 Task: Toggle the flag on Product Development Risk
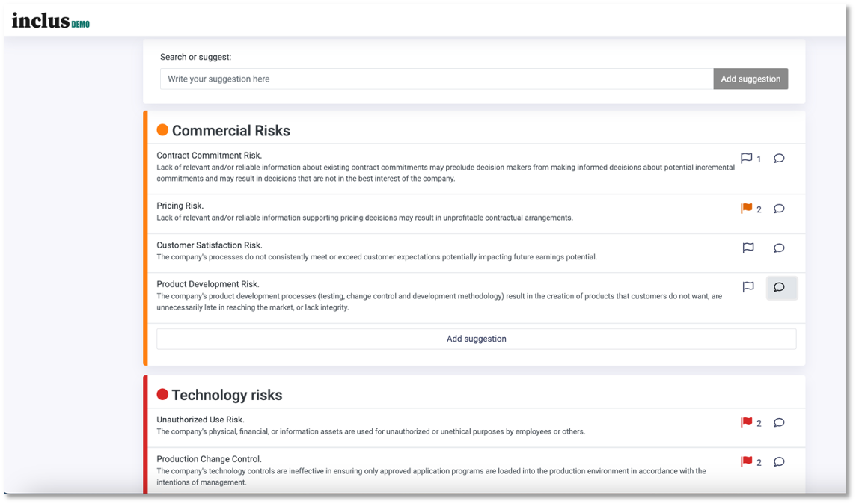point(748,286)
